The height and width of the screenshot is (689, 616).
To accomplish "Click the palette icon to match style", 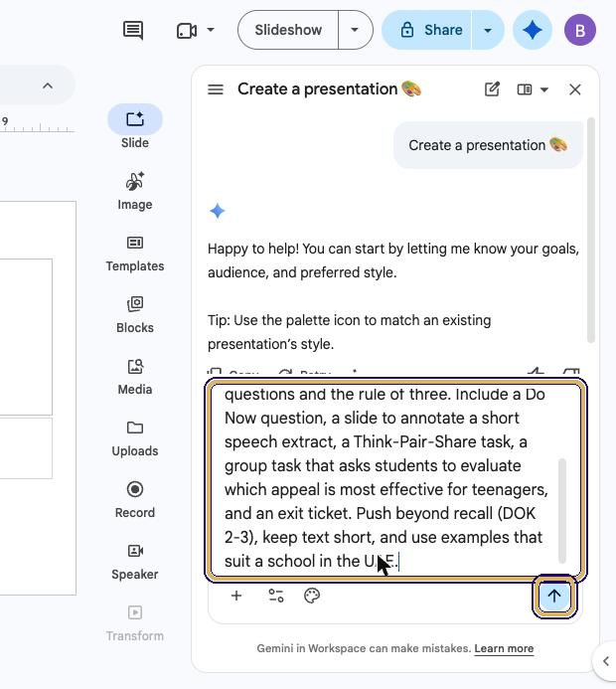I will 312,596.
